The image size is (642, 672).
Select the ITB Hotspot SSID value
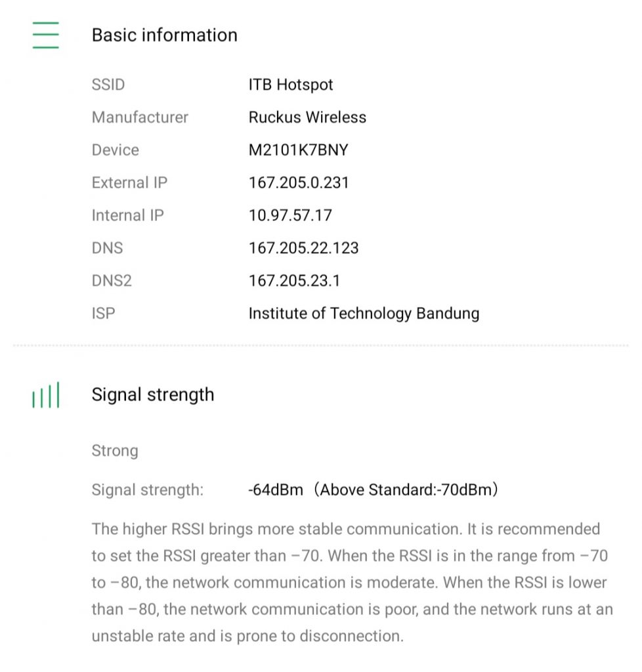tap(291, 85)
